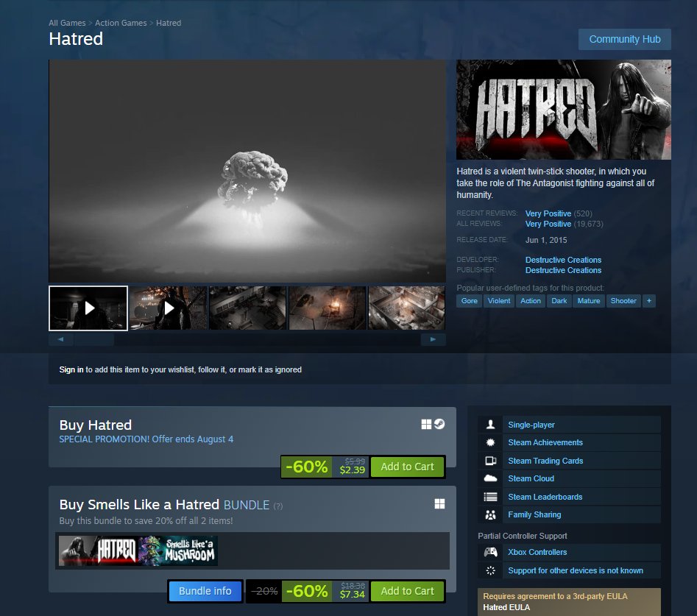Add Smells Like a Hatred bundle to cart
This screenshot has height=616, width=697.
(x=407, y=591)
